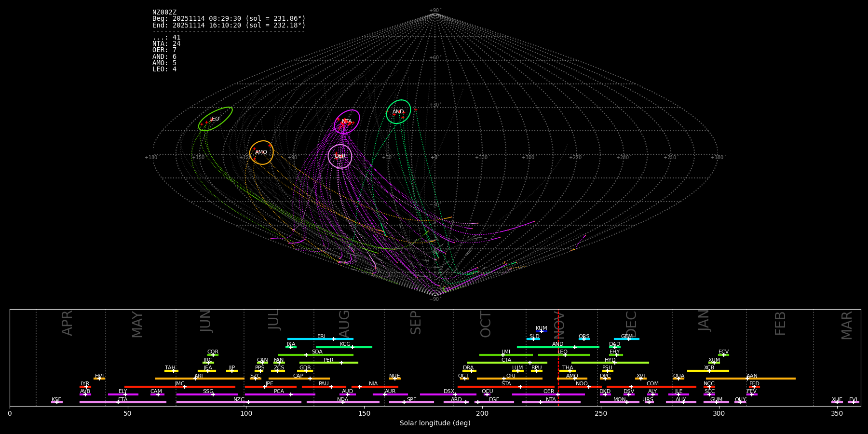Click the LEO: 4 legend count
The width and height of the screenshot is (868, 434).
tap(164, 69)
